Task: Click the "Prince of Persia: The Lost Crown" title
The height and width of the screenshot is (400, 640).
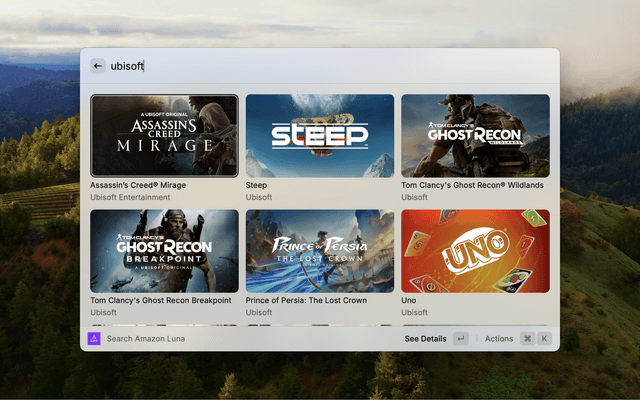Action: pyautogui.click(x=306, y=300)
